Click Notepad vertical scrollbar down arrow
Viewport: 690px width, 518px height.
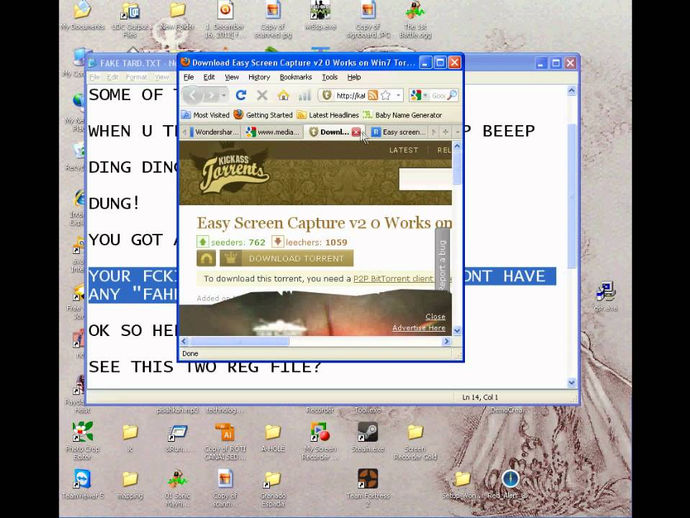pos(571,382)
